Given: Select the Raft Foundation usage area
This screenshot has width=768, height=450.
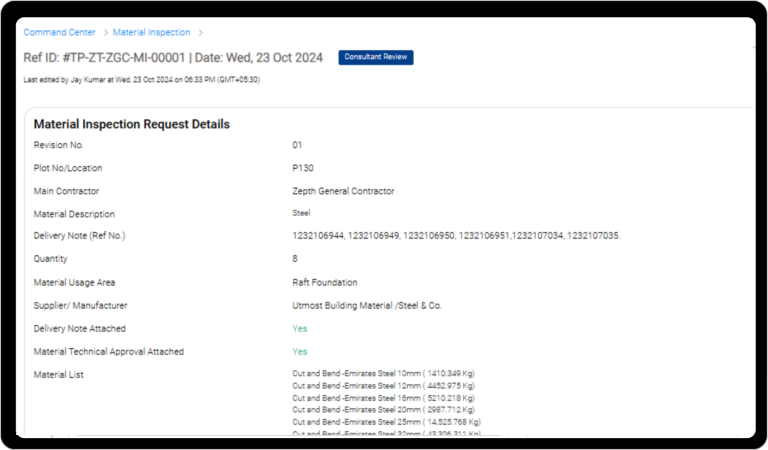Looking at the screenshot, I should [324, 282].
